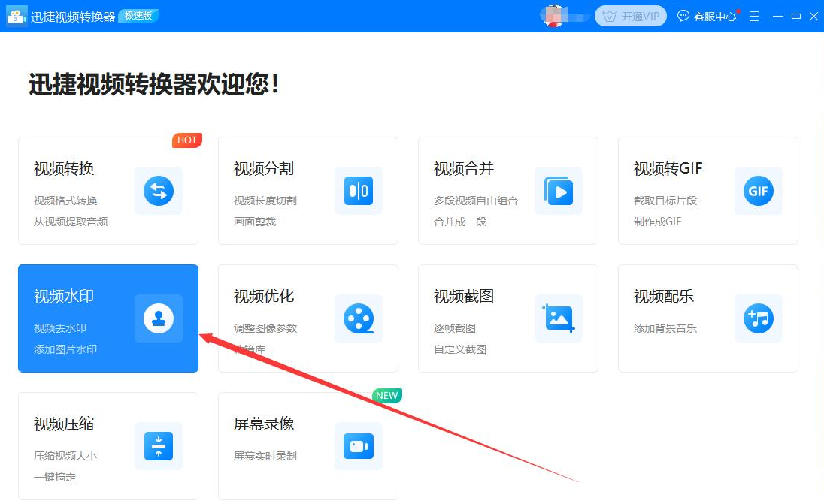Click the 添加图片水印 text
Viewport: 824px width, 504px height.
[x=65, y=349]
